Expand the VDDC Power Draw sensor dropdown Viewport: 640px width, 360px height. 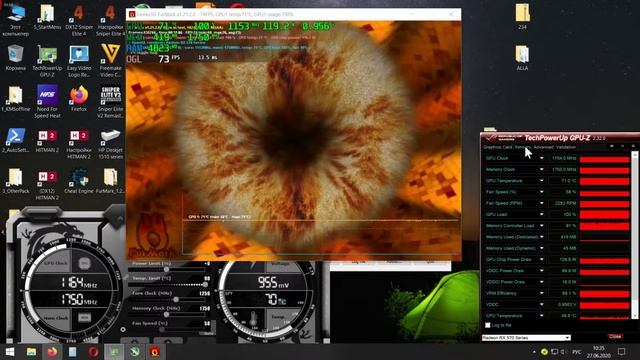(542, 270)
